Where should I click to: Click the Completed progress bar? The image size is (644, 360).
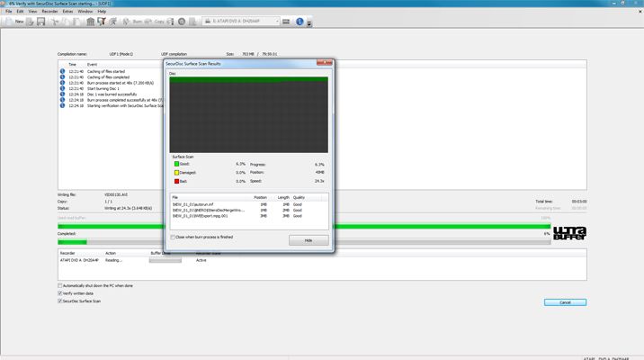(x=304, y=242)
